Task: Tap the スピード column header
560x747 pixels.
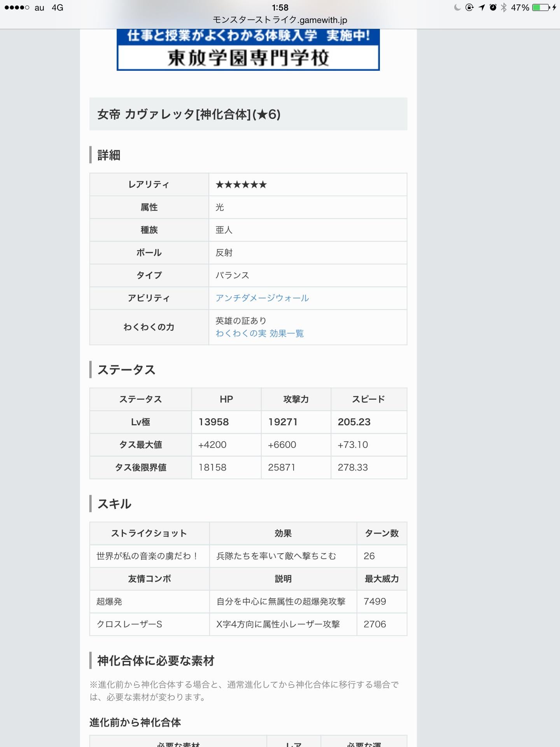Action: coord(368,399)
